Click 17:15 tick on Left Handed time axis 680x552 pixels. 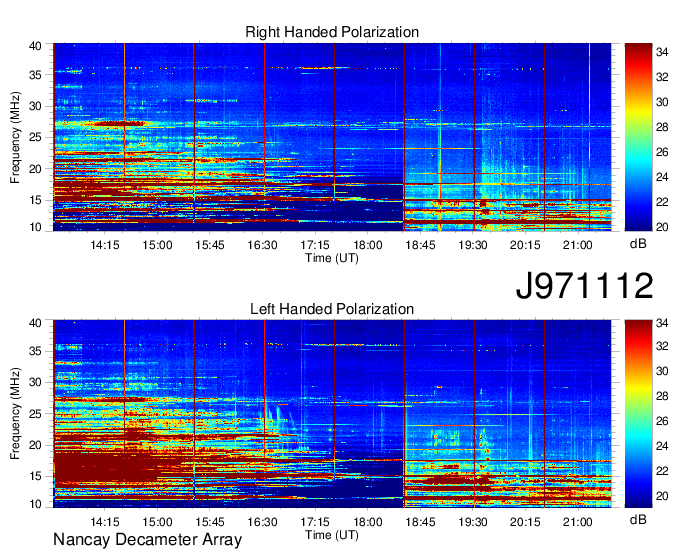point(315,521)
